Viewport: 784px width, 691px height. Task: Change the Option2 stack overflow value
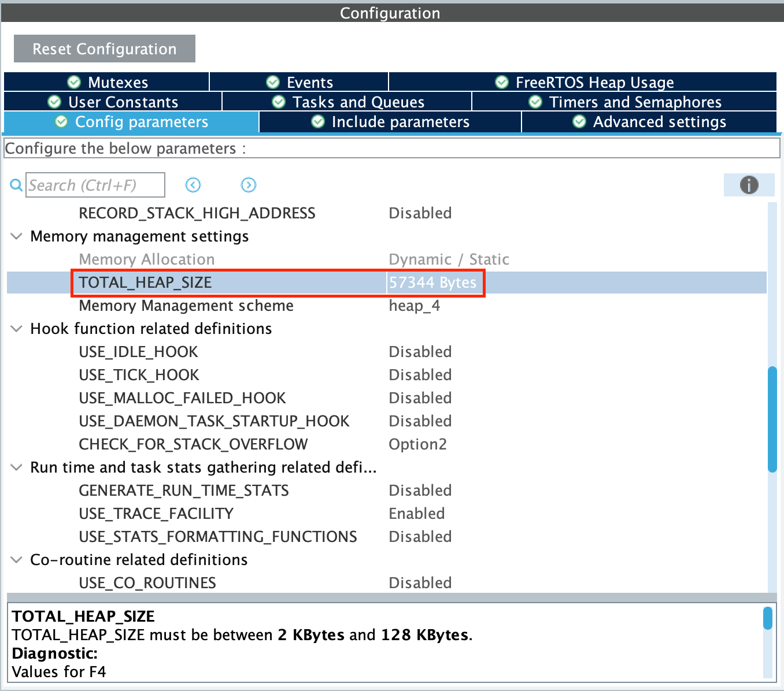pyautogui.click(x=418, y=444)
